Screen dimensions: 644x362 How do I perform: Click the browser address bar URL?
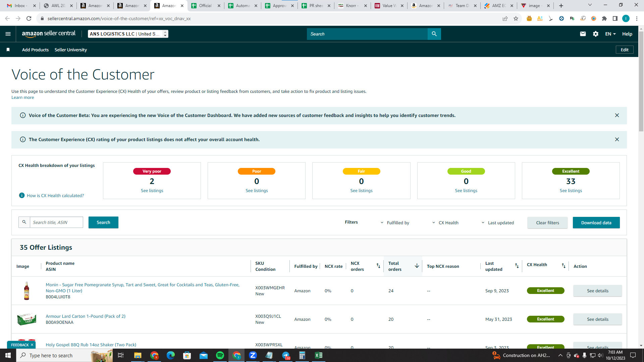119,18
